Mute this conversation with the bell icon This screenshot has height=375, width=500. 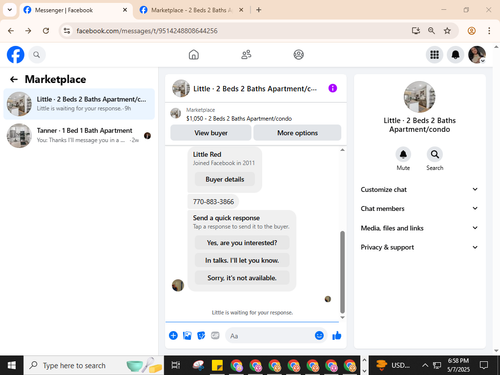(x=403, y=154)
